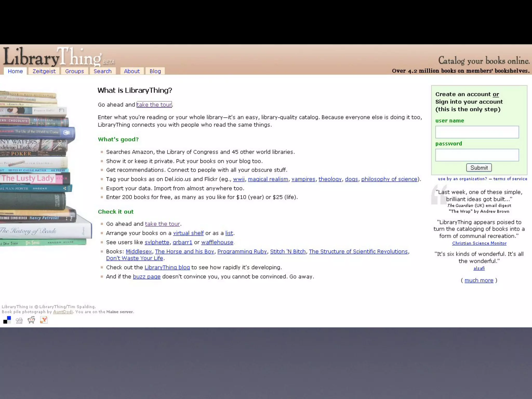Image resolution: width=532 pixels, height=399 pixels.
Task: Go to the Blog tab
Action: point(155,71)
